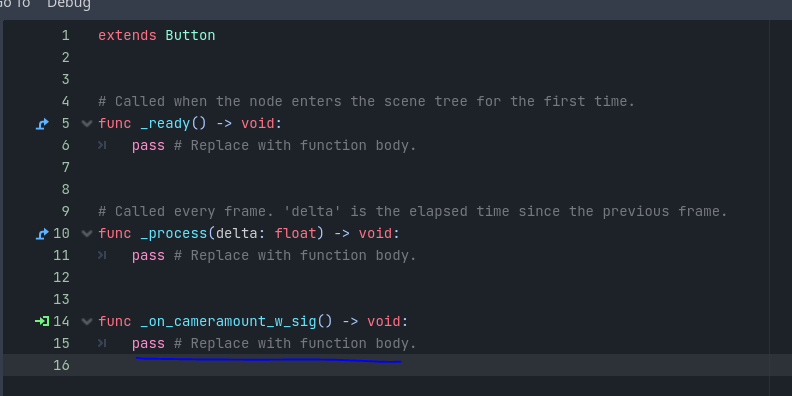This screenshot has width=792, height=396.
Task: Click the 'Button' class name on line 1
Action: click(x=190, y=35)
